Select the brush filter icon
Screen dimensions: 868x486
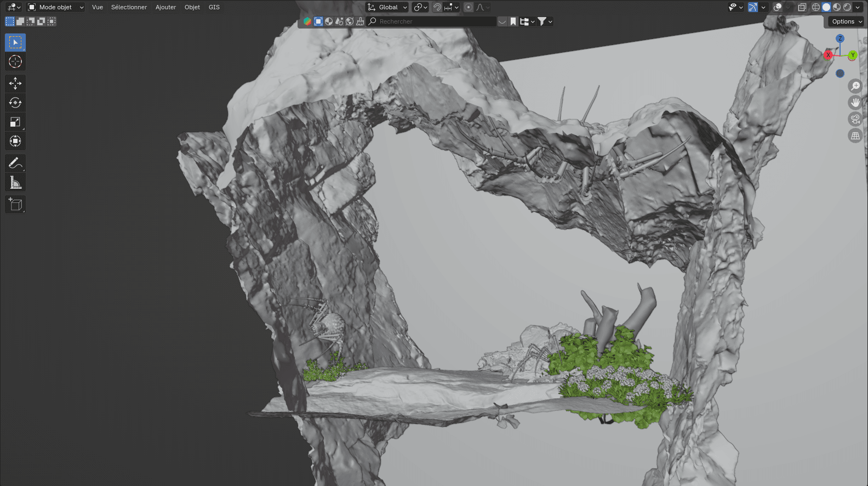click(x=360, y=21)
